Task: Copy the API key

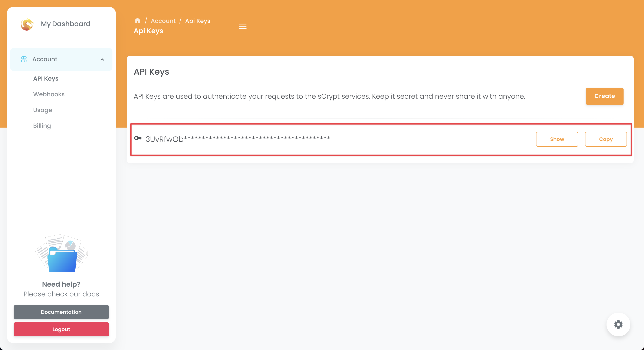Action: [605, 139]
